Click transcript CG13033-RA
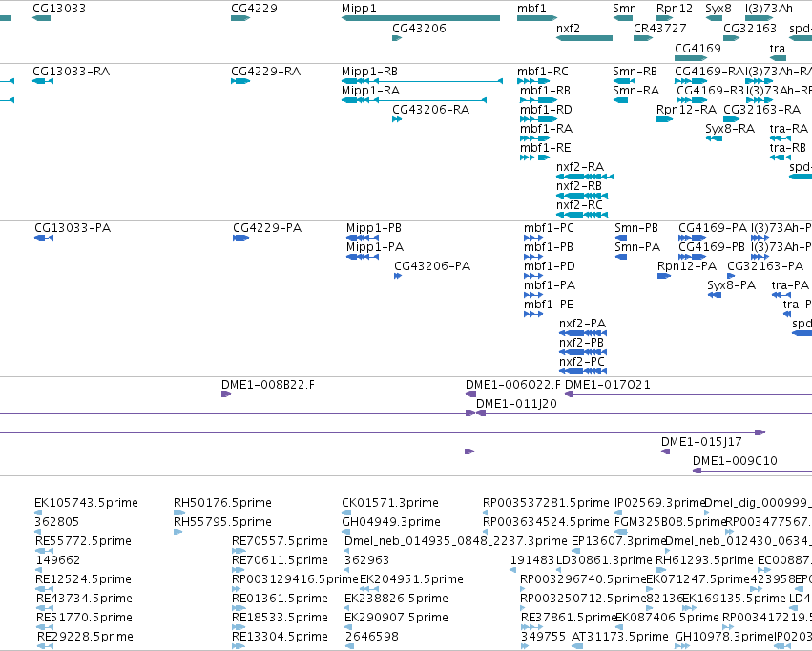The image size is (812, 651). [71, 71]
